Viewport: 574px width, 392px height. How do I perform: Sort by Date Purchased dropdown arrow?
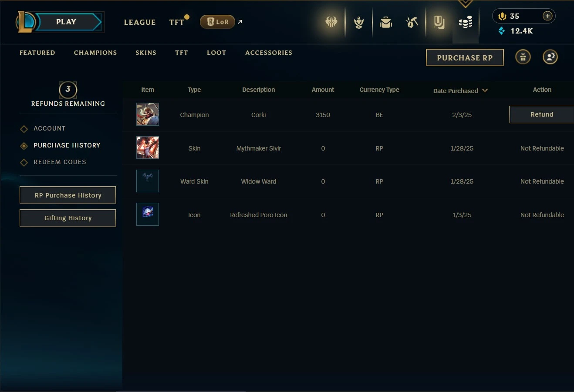pyautogui.click(x=485, y=90)
